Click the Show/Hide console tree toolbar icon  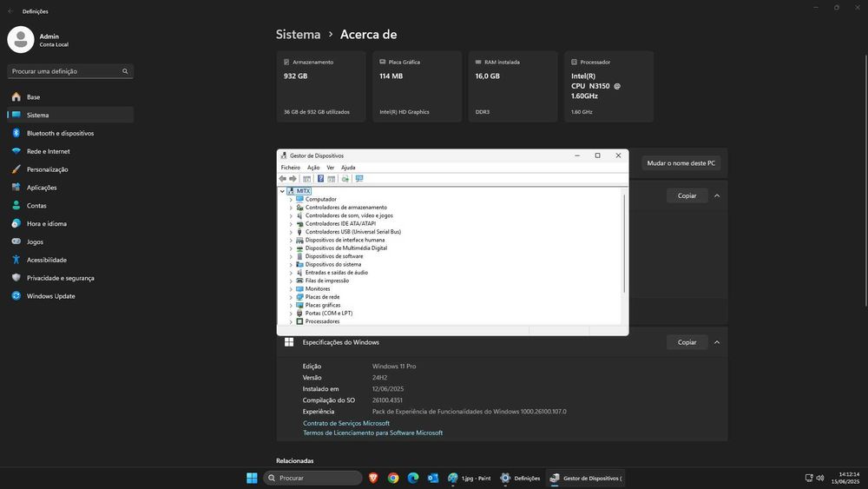(306, 179)
